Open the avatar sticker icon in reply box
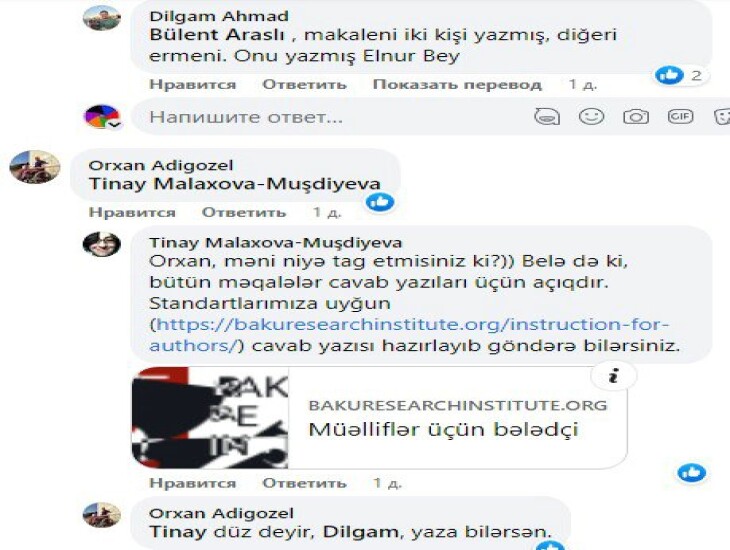 547,116
